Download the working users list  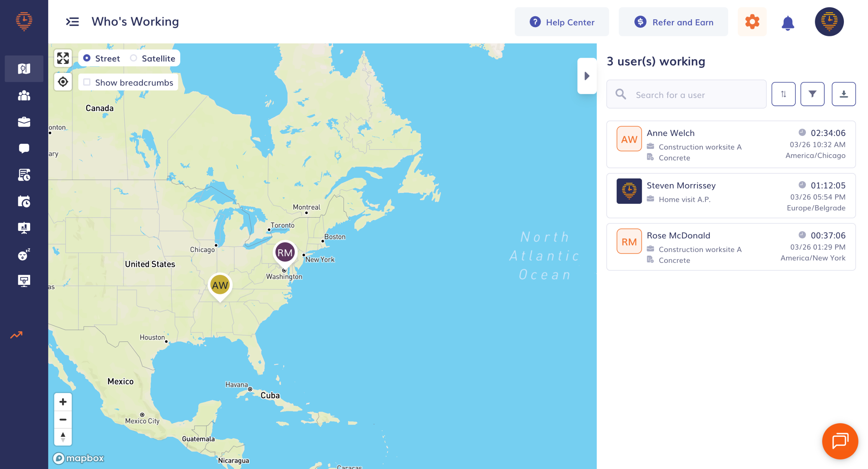(843, 94)
